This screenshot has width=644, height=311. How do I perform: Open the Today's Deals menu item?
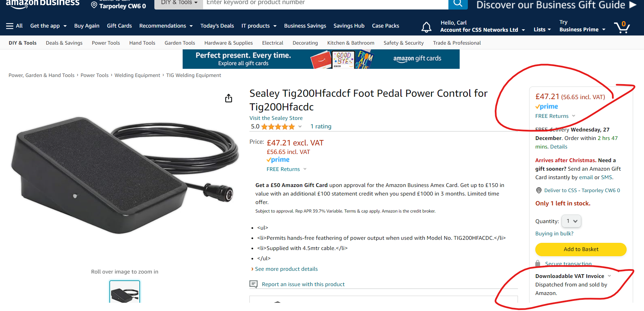217,26
